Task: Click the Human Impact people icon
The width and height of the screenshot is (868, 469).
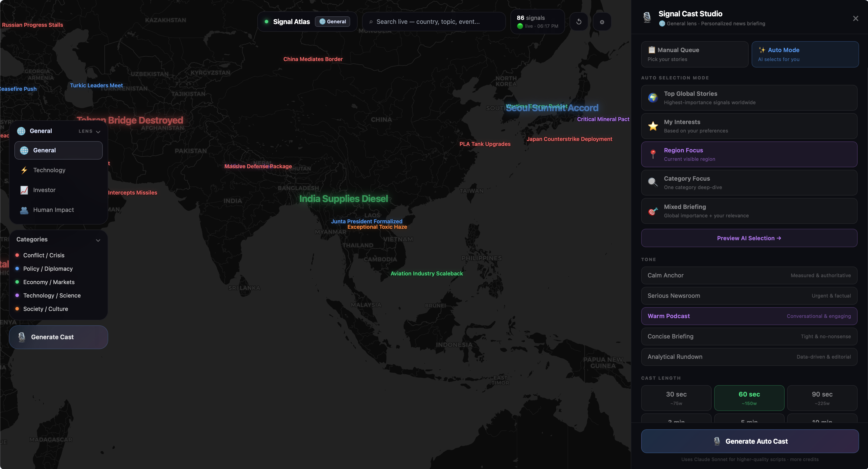Action: [24, 210]
